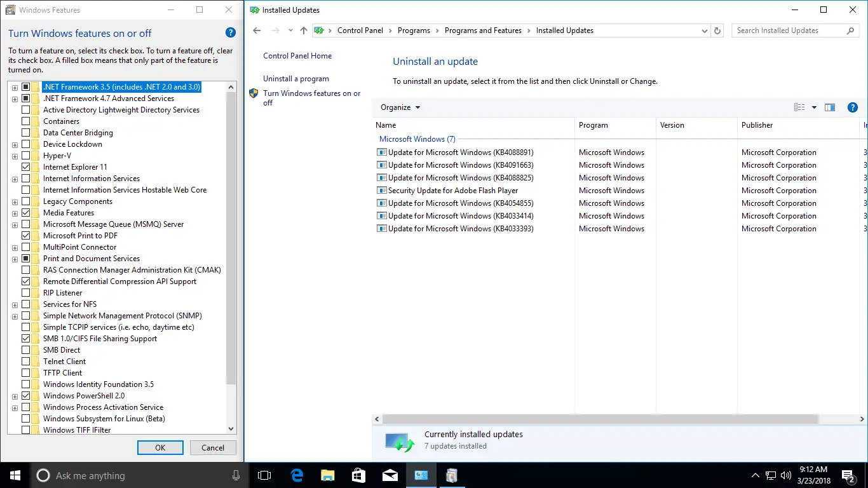Viewport: 868px width, 488px height.
Task: Uncheck the Internet Explorer 11 feature
Action: coord(26,167)
